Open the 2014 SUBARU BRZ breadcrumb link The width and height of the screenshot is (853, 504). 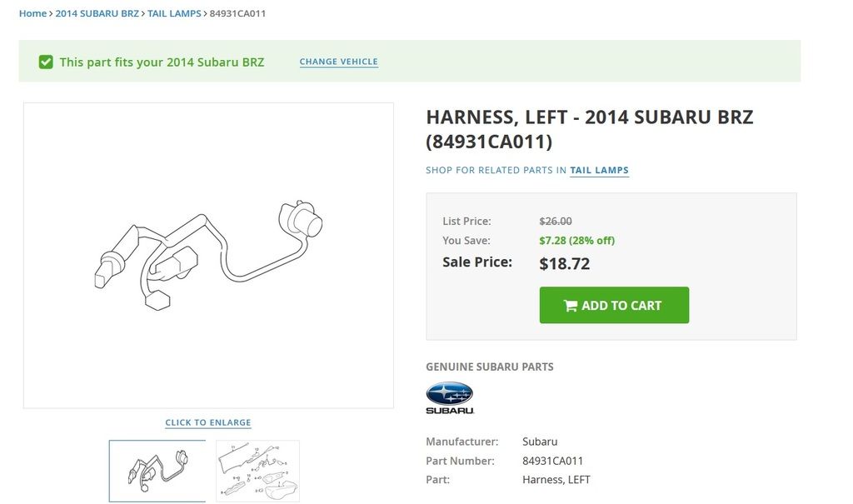[97, 13]
